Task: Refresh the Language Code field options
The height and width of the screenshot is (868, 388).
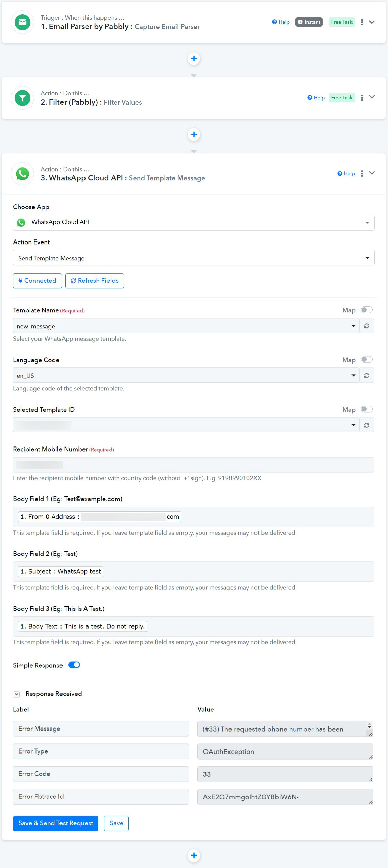Action: coord(367,375)
